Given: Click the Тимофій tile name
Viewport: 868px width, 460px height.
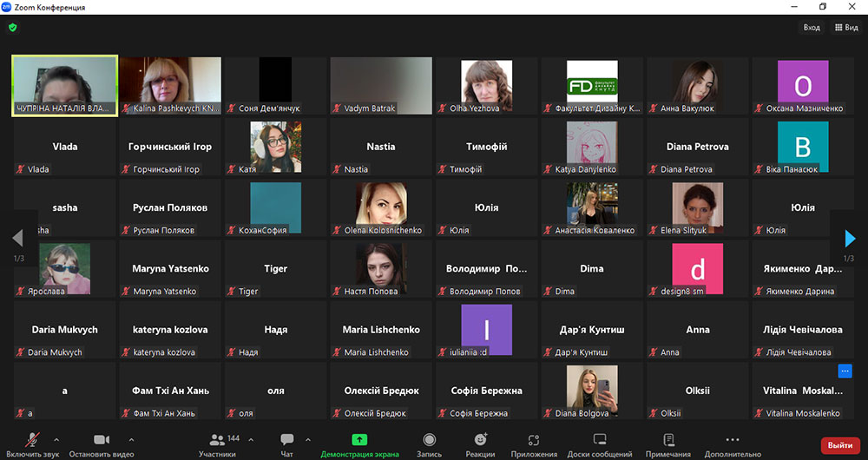Looking at the screenshot, I should point(487,147).
